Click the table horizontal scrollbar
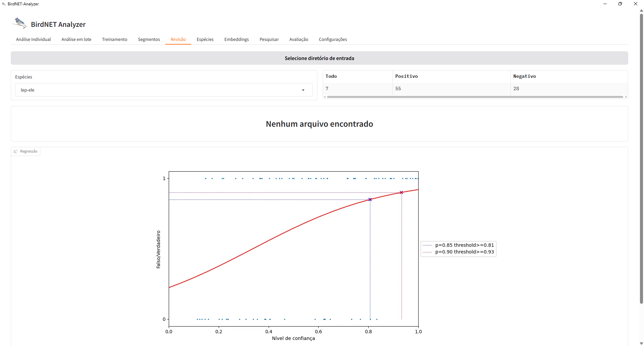This screenshot has width=644, height=346. 475,97
